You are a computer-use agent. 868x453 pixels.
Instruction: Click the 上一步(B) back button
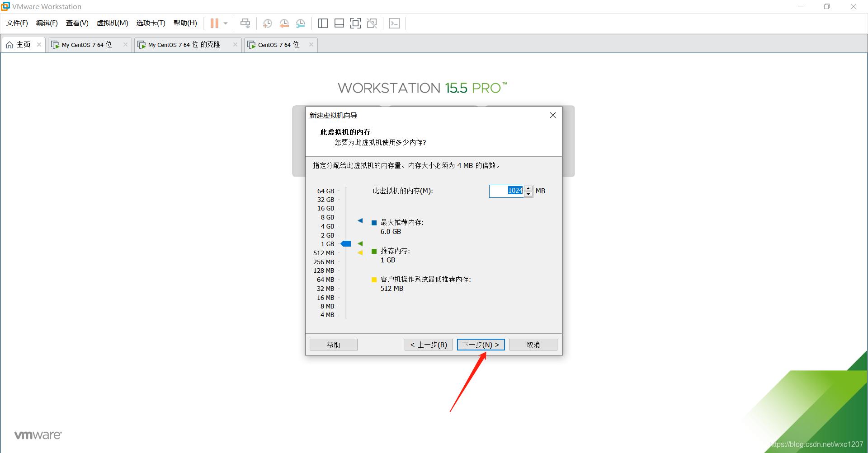tap(429, 345)
